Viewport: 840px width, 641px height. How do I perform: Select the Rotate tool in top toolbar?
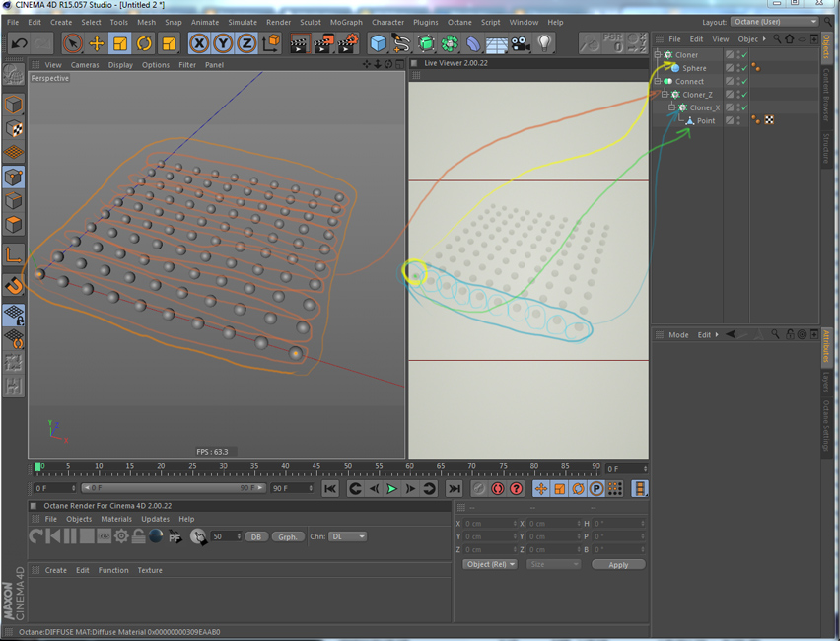144,43
